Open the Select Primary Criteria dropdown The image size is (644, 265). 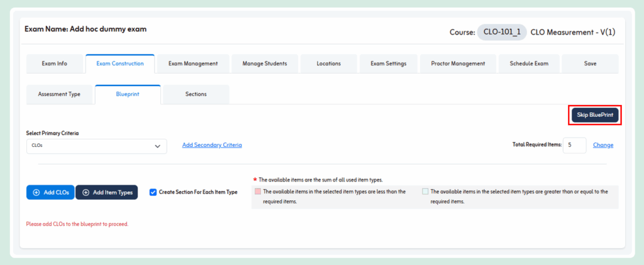pyautogui.click(x=96, y=146)
